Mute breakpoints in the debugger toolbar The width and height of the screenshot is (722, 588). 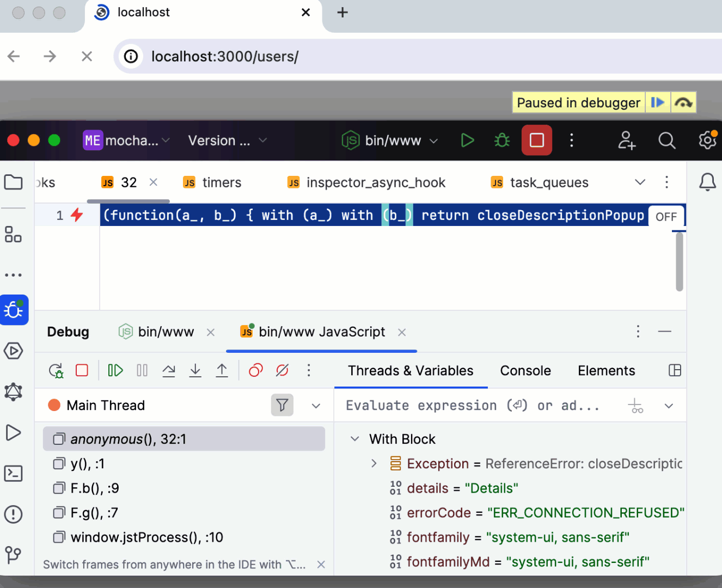coord(282,370)
